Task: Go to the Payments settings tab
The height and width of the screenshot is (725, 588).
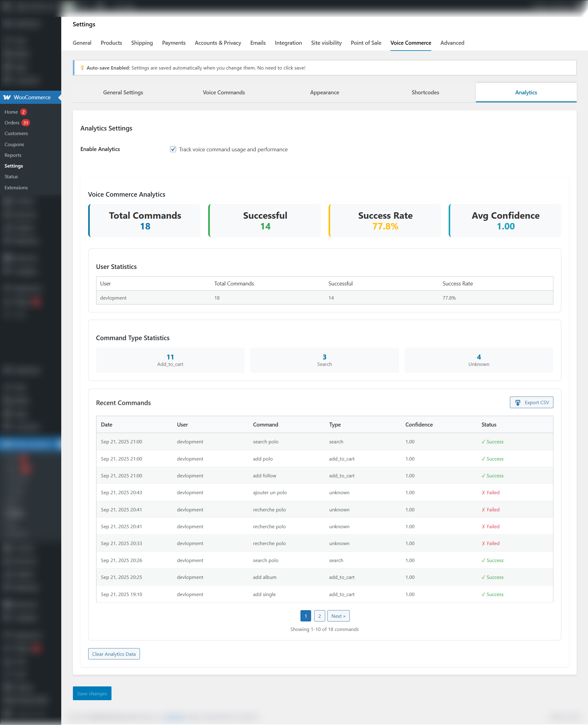Action: tap(173, 43)
